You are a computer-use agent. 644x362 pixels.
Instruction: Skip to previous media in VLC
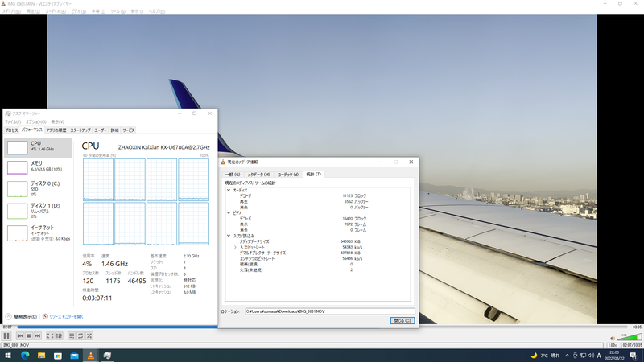(19, 335)
